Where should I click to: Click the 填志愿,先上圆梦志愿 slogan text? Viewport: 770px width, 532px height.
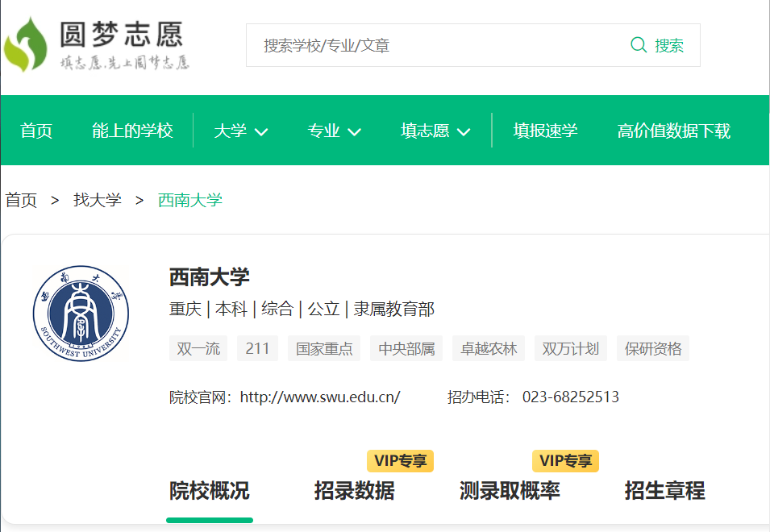pos(125,63)
